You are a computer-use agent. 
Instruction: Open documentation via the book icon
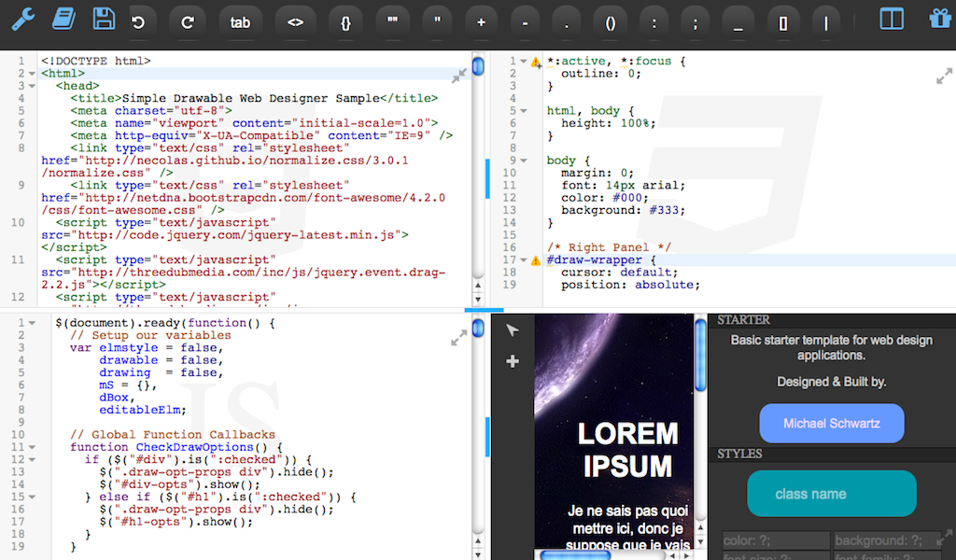pos(63,19)
